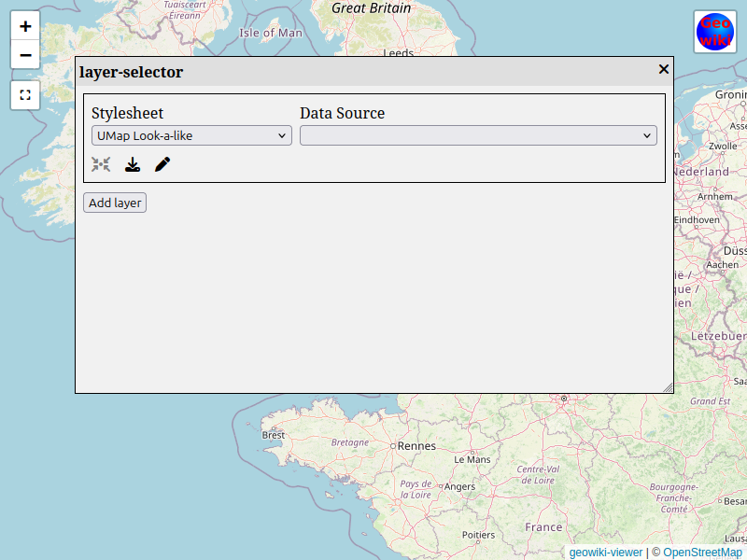Click Isle of Man on the map
Viewport: 747px width, 560px height.
[271, 33]
